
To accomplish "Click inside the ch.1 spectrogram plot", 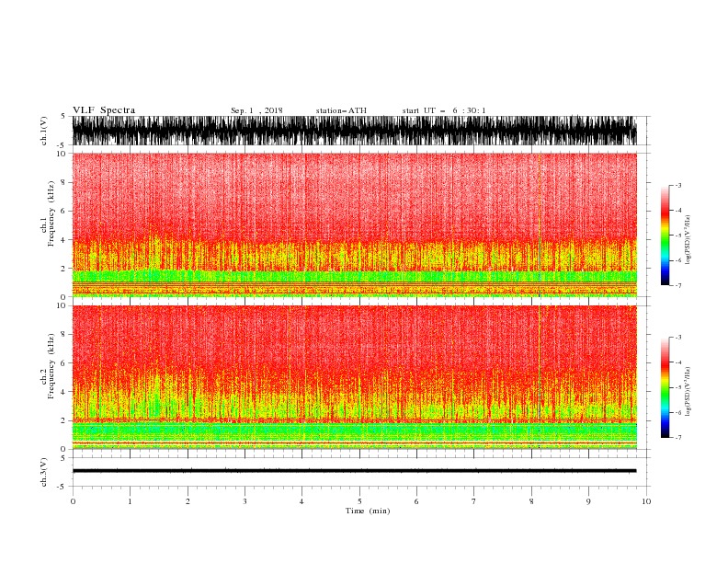I will [355, 224].
